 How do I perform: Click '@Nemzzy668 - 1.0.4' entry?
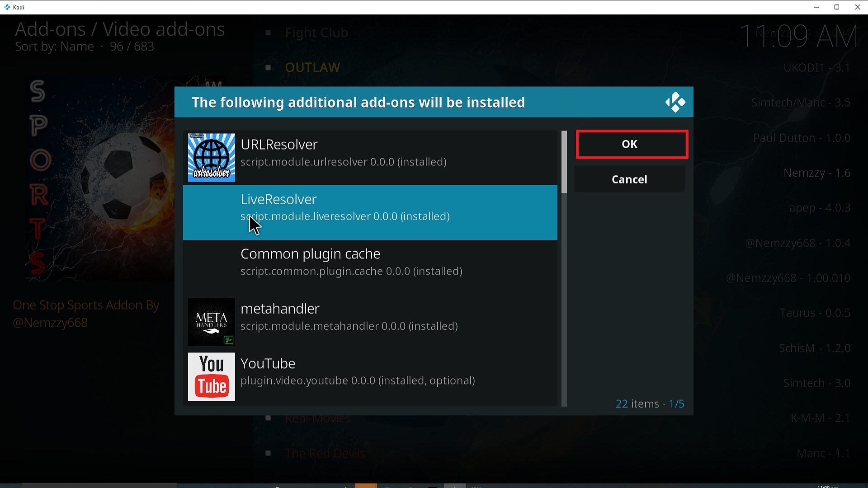pos(798,243)
